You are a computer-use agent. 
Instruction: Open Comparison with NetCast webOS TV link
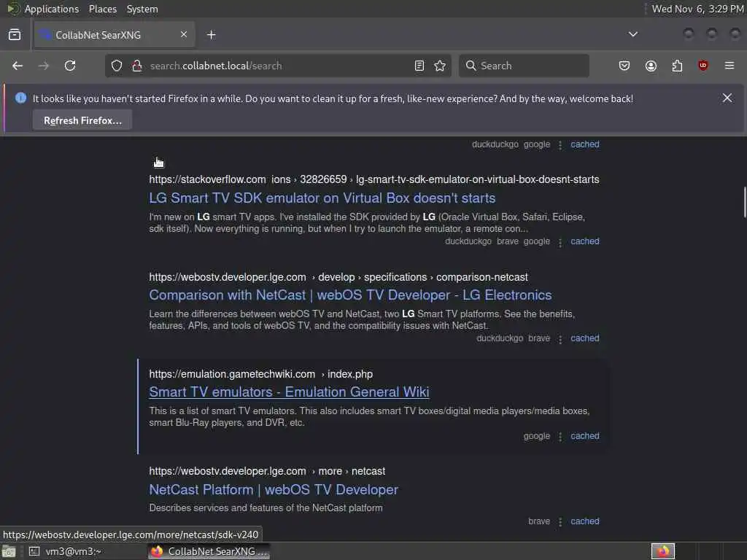click(x=350, y=295)
